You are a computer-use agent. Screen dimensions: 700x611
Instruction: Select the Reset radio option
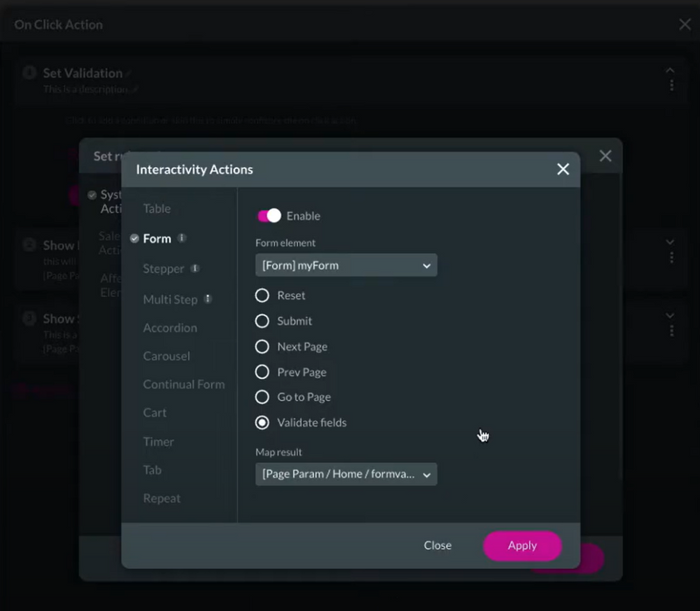(x=262, y=295)
